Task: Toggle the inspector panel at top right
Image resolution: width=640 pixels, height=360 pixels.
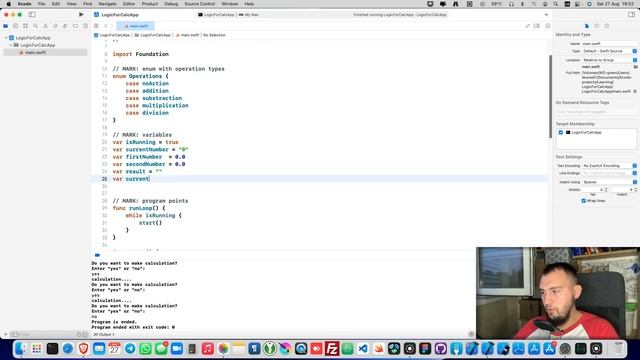Action: [631, 15]
